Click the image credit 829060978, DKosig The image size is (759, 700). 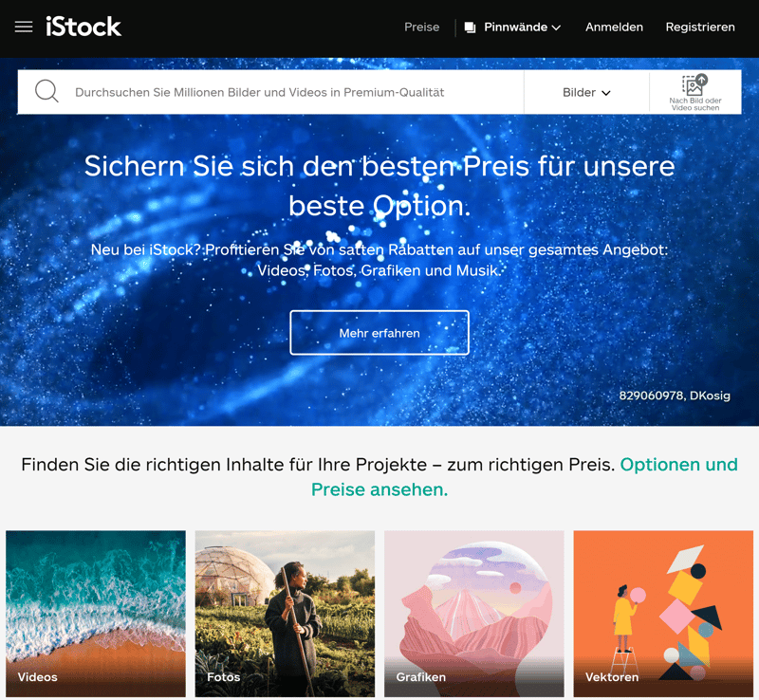[675, 396]
